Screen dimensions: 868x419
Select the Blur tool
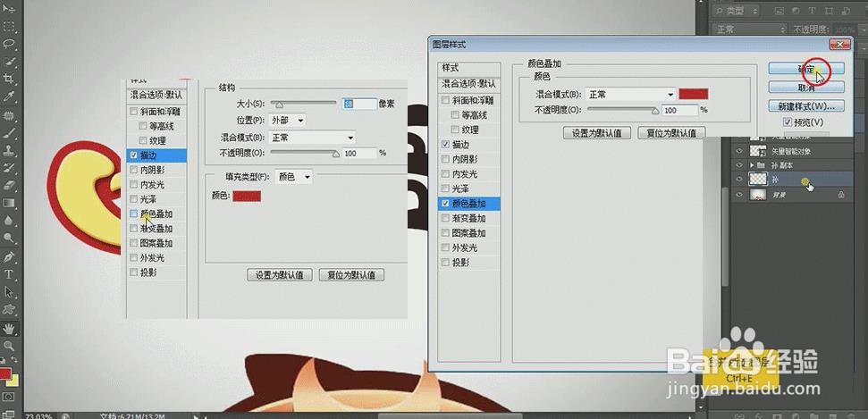pos(9,221)
